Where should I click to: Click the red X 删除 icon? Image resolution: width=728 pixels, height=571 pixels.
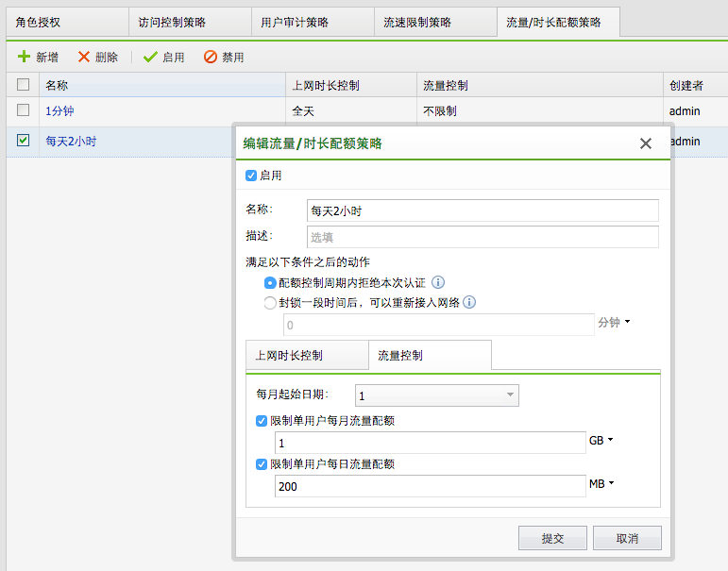click(84, 58)
